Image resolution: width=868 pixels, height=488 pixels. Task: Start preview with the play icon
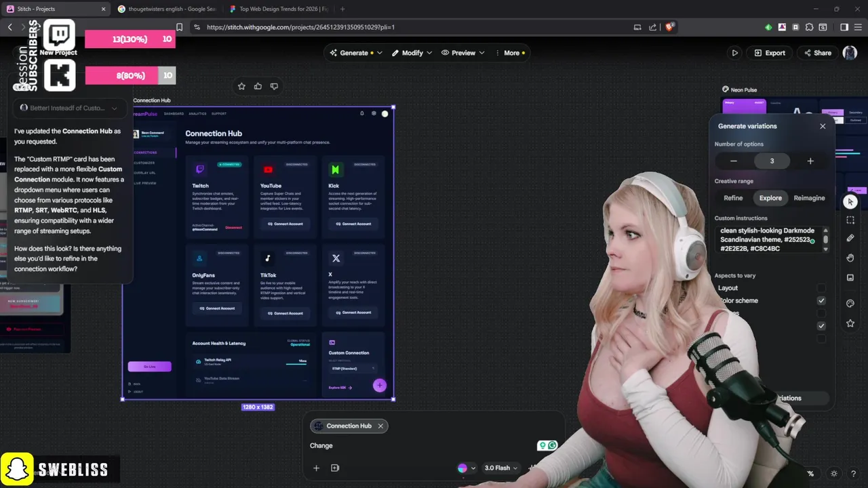pyautogui.click(x=734, y=53)
